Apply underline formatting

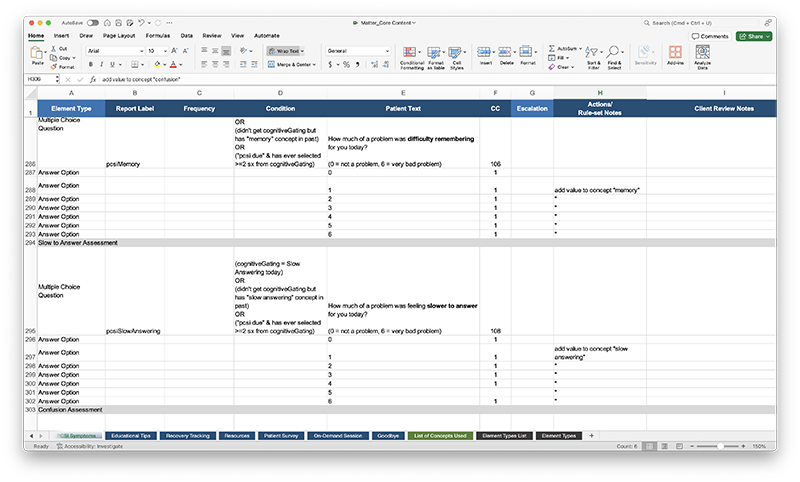pyautogui.click(x=112, y=65)
